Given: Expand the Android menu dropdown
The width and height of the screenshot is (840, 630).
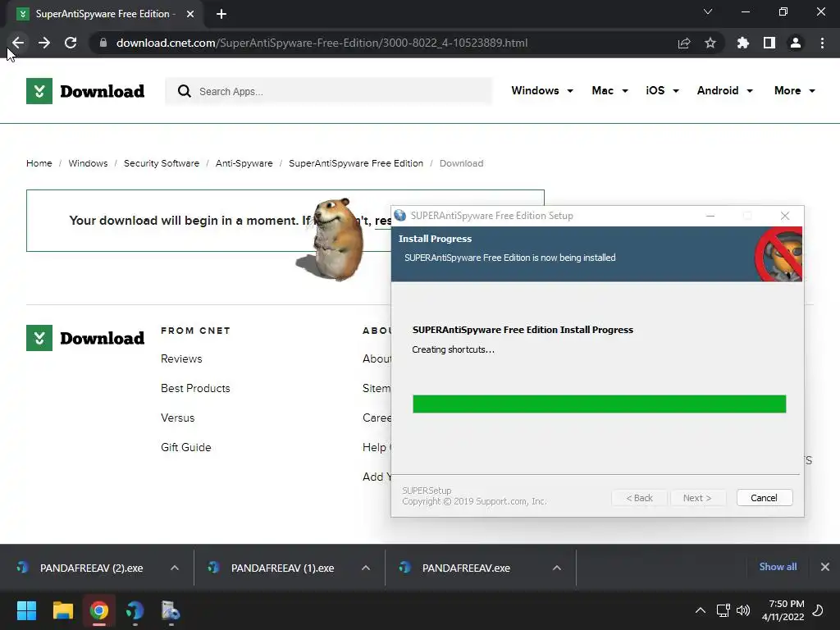Looking at the screenshot, I should [725, 90].
